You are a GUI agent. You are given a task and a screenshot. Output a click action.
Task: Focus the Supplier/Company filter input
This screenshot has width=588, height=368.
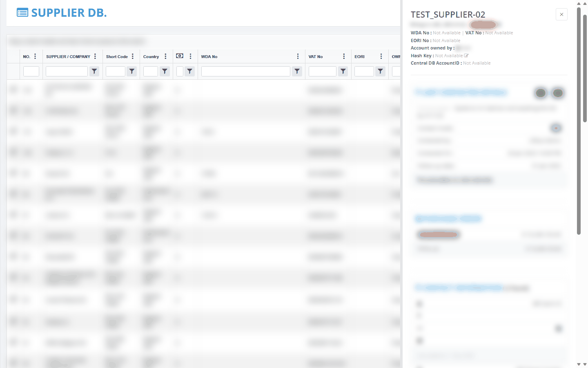[x=67, y=71]
